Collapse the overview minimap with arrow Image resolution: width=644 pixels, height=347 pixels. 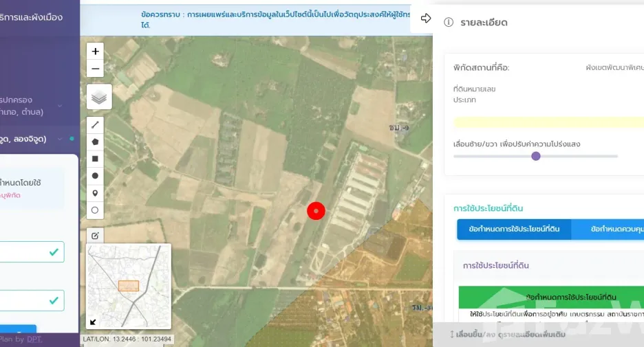pyautogui.click(x=94, y=322)
